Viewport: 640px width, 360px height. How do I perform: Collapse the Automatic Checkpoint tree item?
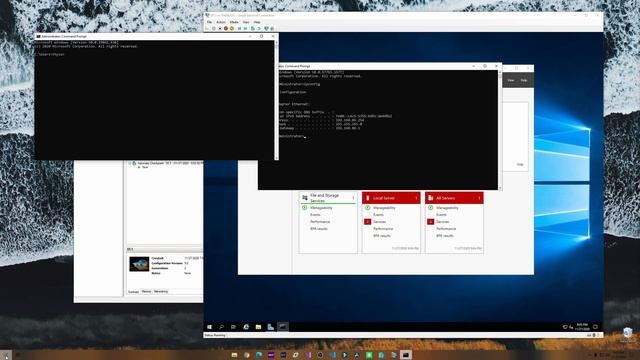click(129, 163)
